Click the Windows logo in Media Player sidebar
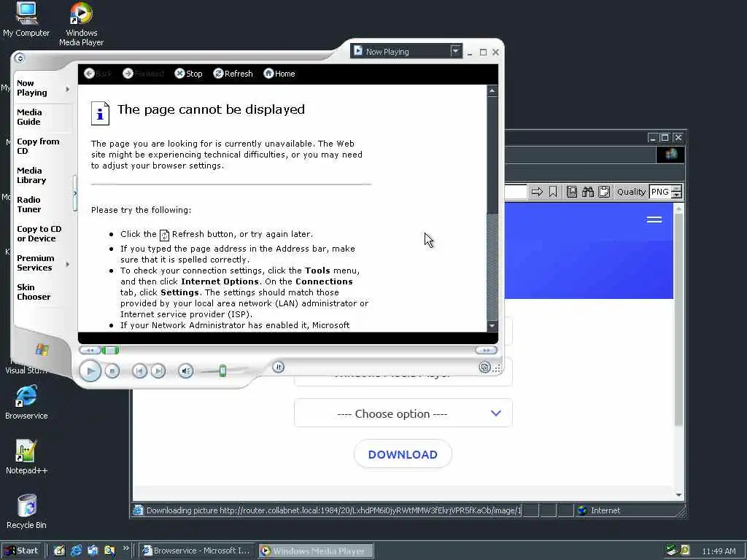The width and height of the screenshot is (747, 560). (42, 350)
